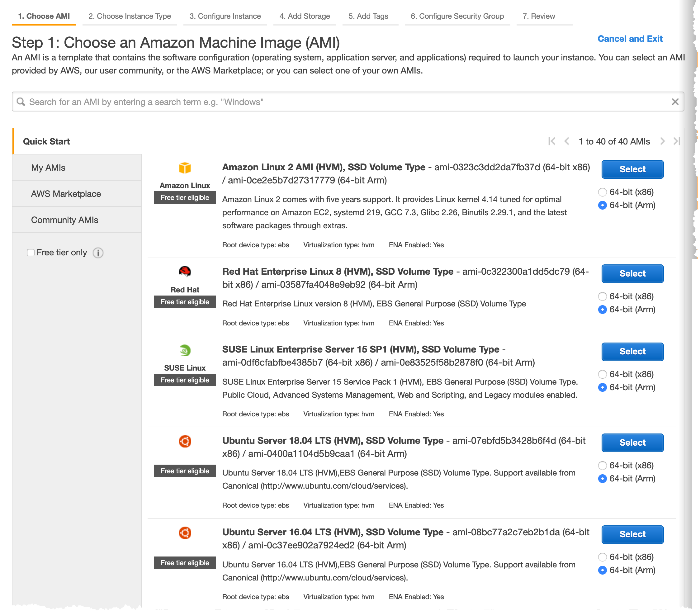The height and width of the screenshot is (611, 700).
Task: Click the Amazon Linux cube icon
Action: point(185,168)
